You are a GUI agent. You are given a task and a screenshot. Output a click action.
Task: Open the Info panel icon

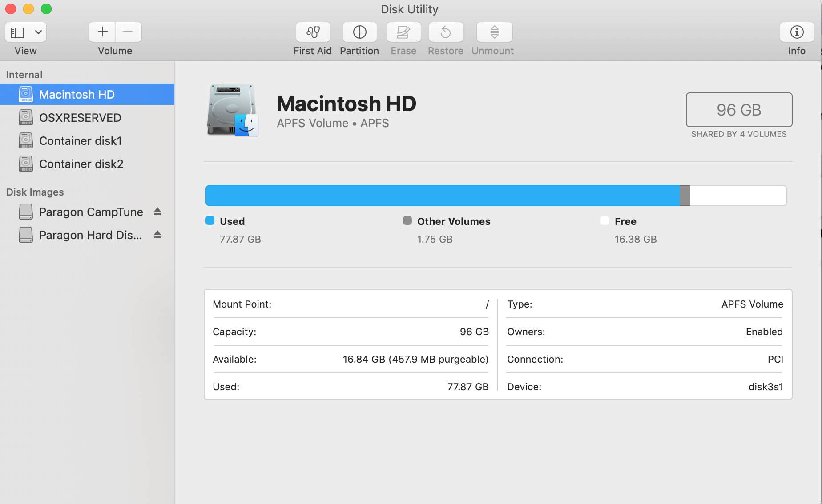pyautogui.click(x=797, y=32)
